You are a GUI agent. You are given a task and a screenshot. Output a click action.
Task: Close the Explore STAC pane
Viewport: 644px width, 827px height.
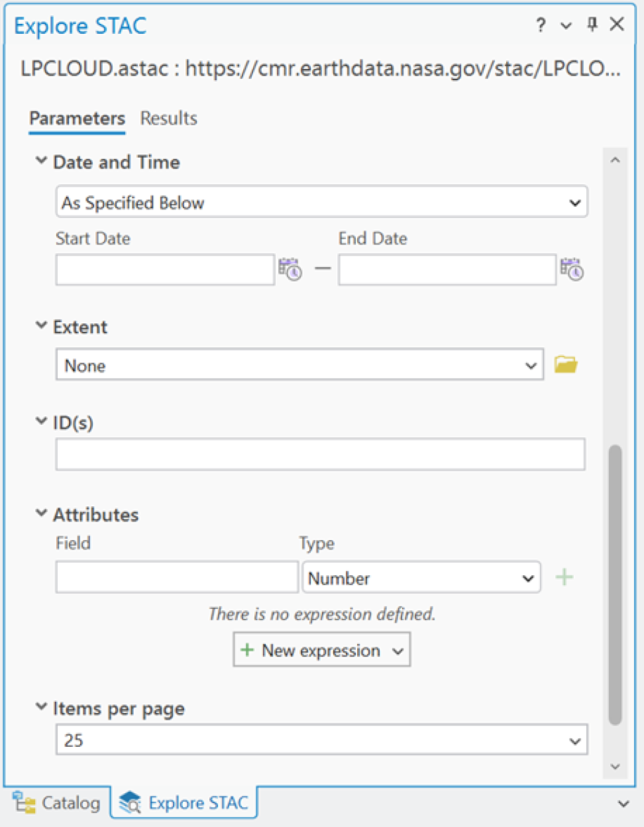[617, 25]
